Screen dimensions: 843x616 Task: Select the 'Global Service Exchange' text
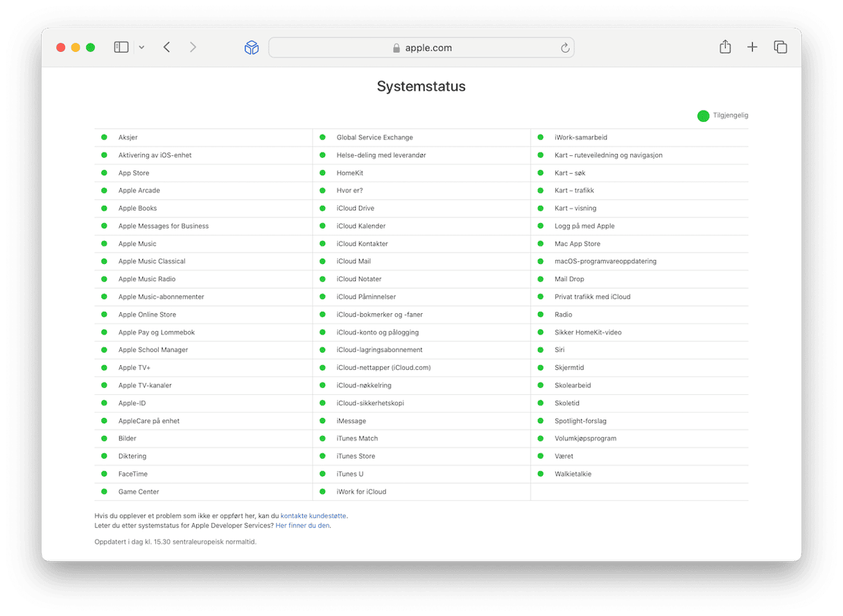click(x=375, y=137)
